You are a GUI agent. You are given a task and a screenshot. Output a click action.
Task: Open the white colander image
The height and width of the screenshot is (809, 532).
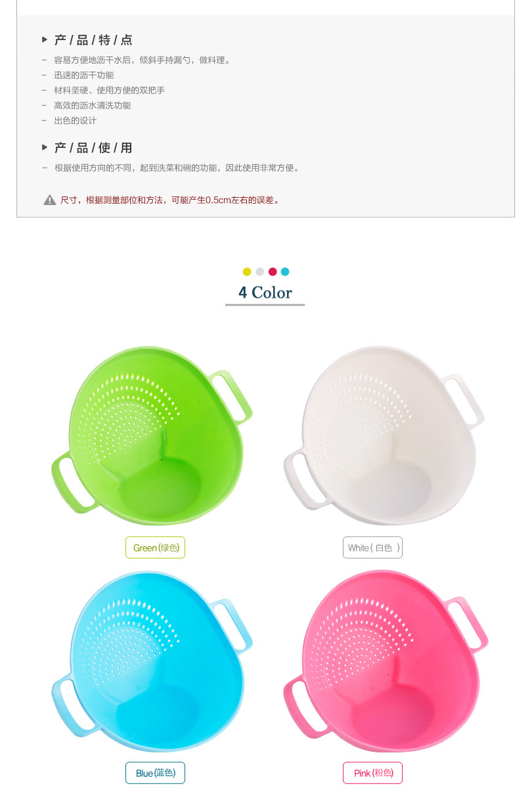(384, 436)
